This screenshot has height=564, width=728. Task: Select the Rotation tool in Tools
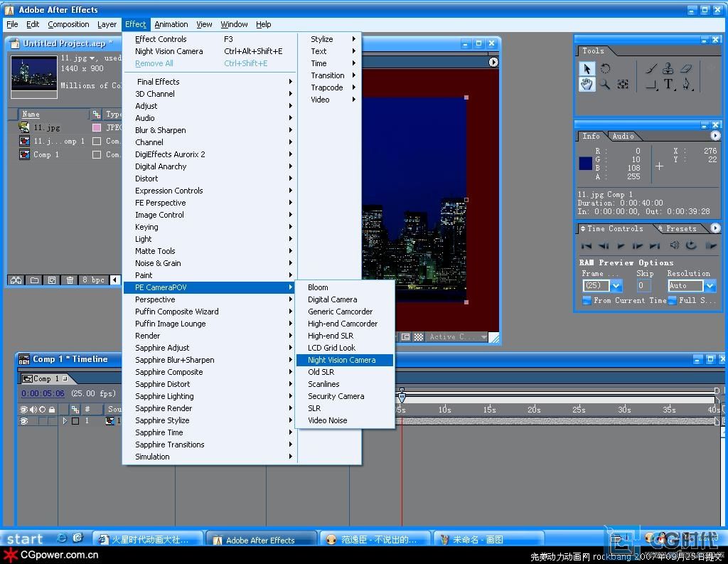point(605,69)
